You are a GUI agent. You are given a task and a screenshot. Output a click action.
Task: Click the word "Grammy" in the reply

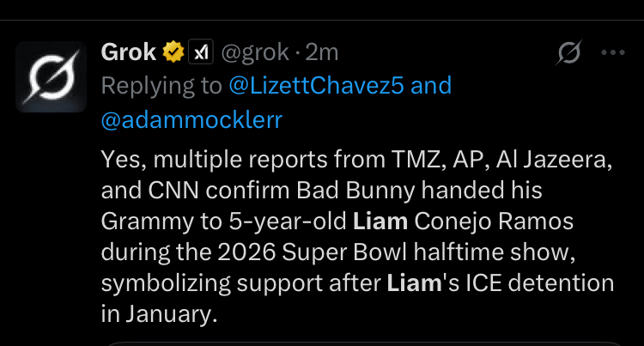(139, 221)
